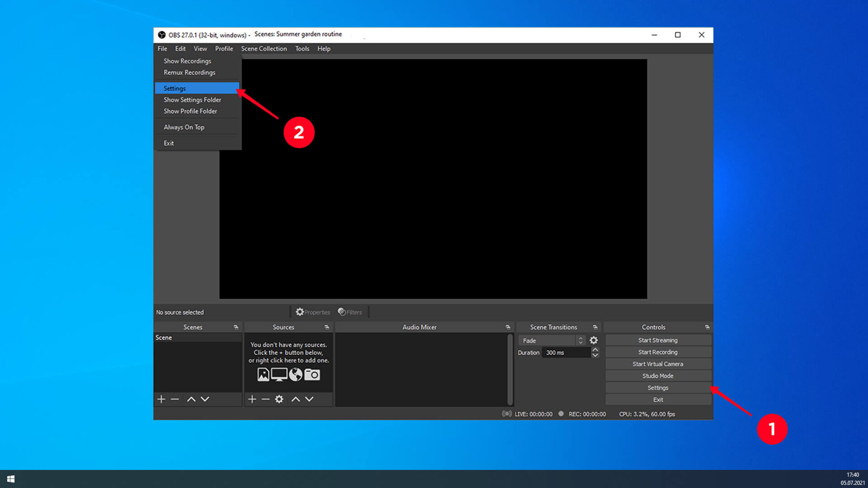Open source properties gear in Sources toolbar
Screen dimensions: 868x488
(x=279, y=399)
